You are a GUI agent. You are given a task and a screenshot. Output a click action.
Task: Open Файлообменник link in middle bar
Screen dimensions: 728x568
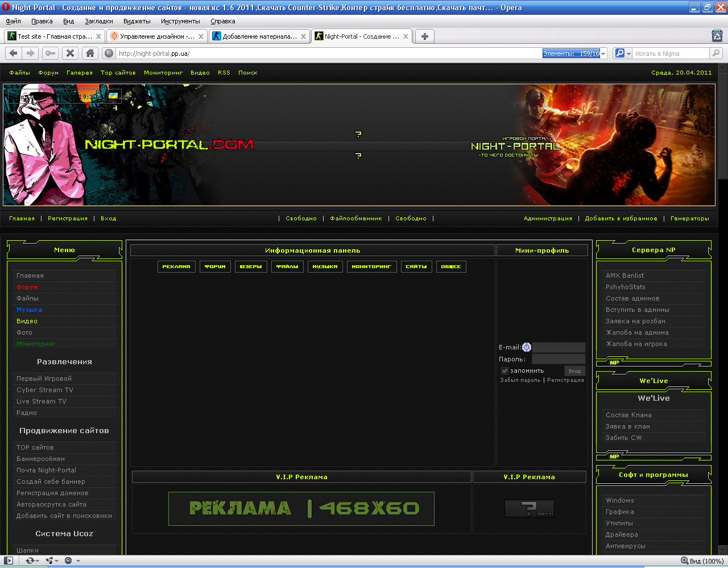tap(356, 219)
